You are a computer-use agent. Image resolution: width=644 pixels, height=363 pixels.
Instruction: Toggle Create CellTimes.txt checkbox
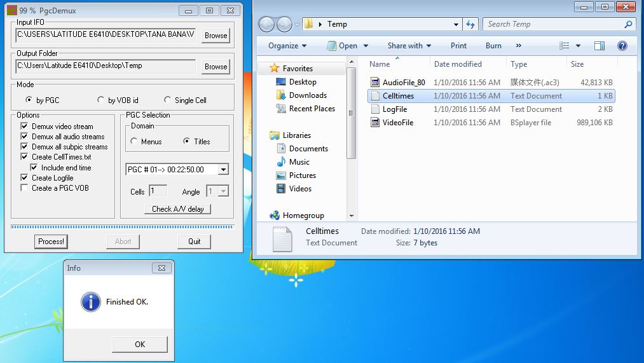pos(24,157)
